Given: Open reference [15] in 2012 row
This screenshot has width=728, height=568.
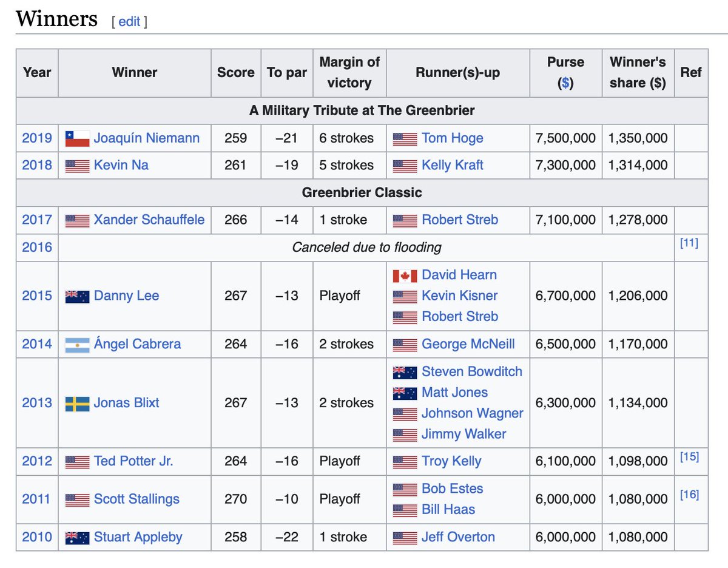Looking at the screenshot, I should coord(689,457).
